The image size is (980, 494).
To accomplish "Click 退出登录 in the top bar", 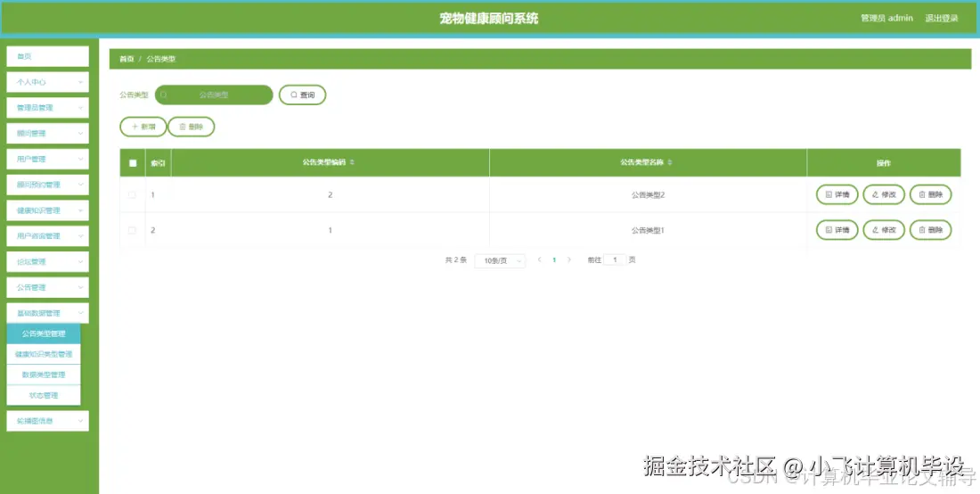I will pos(942,18).
